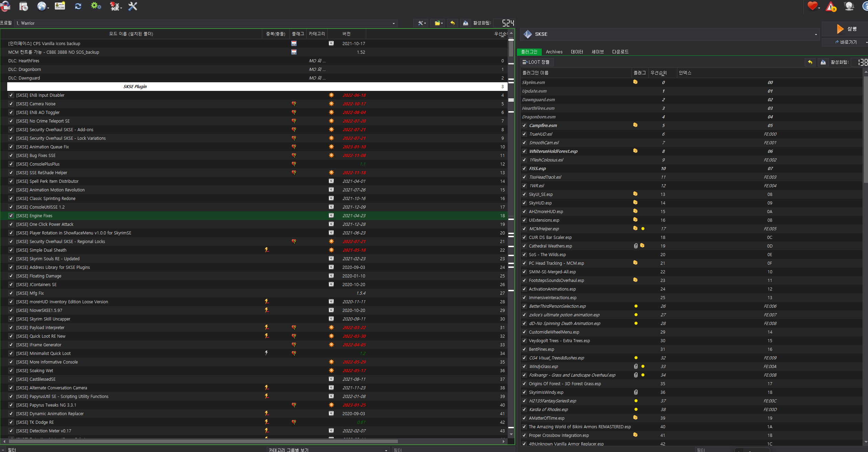Open the profiles ID card icon
Viewport: 868px width, 452px height.
60,6
